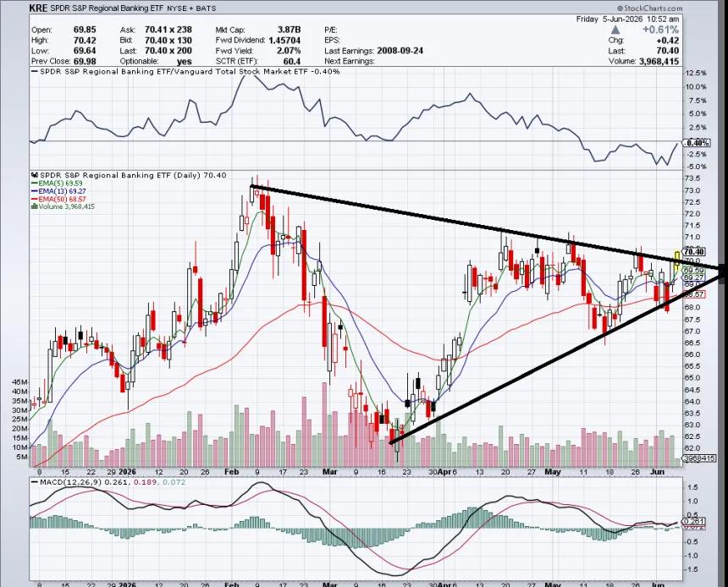The image size is (728, 587).
Task: Click the 68.57 EMA tag on the price axis
Action: point(694,294)
